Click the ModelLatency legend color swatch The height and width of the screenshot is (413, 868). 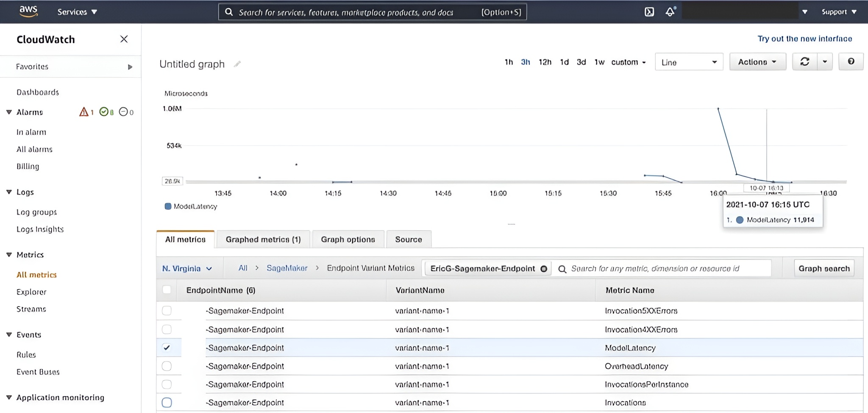[x=168, y=206]
